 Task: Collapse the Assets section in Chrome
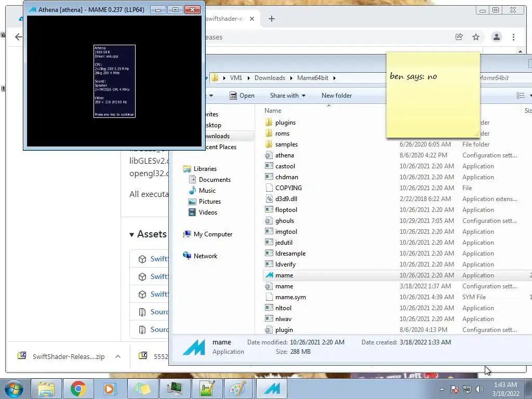pos(131,234)
